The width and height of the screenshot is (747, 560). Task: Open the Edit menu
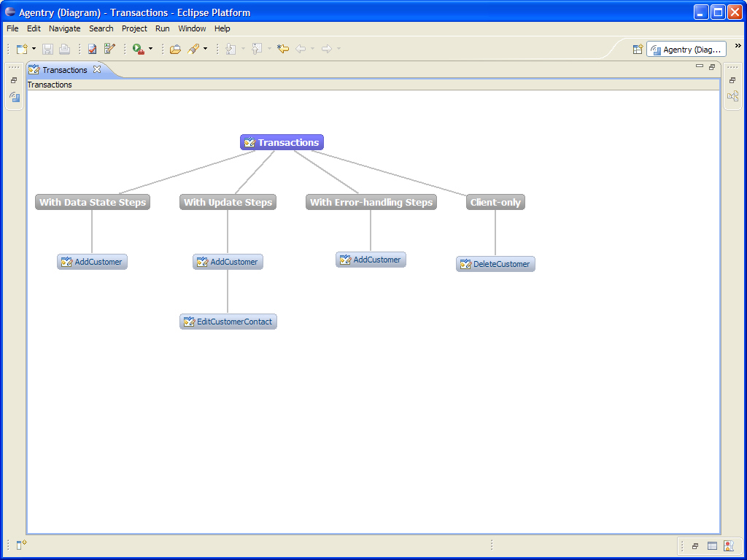click(34, 28)
